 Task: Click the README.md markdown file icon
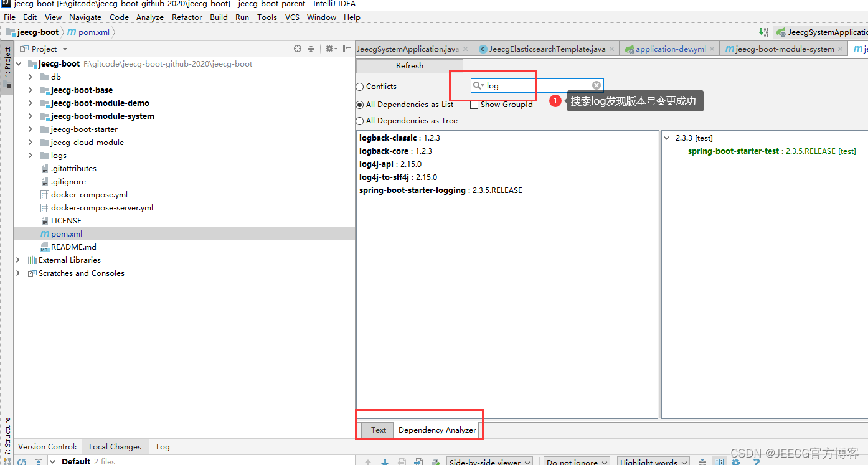click(x=45, y=247)
